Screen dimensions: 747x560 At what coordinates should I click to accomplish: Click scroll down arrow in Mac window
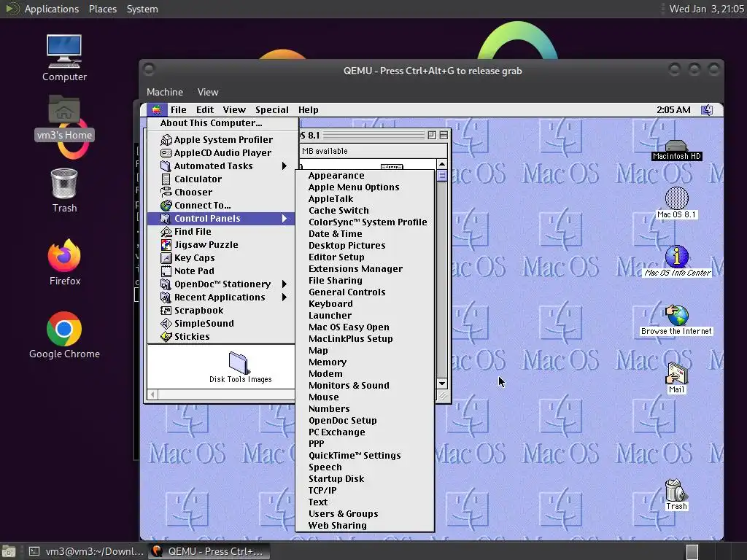pos(442,384)
